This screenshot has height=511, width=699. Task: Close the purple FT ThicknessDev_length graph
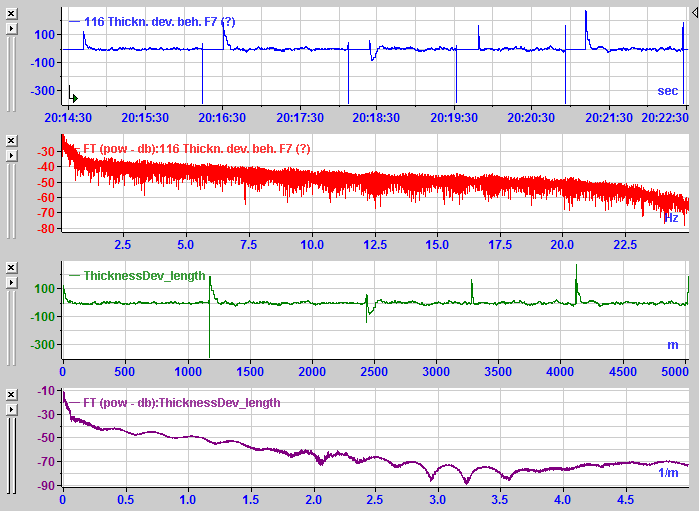coord(11,395)
